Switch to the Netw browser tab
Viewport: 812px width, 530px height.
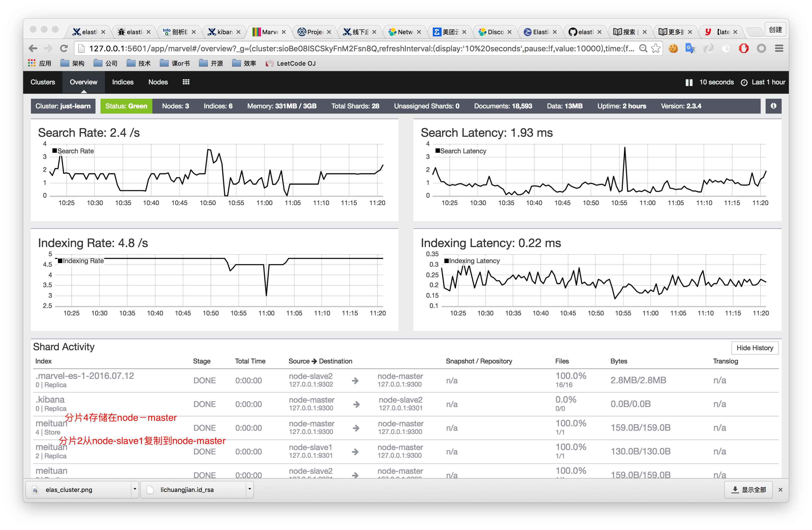pos(405,32)
